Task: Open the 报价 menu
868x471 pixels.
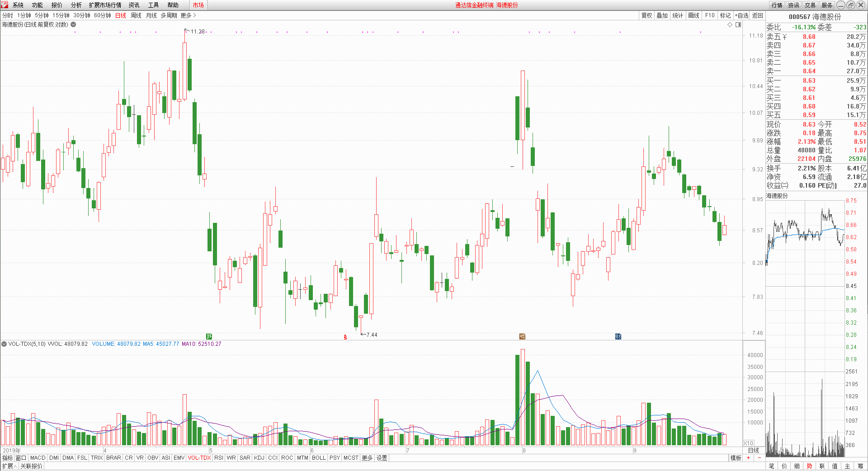Action: click(x=57, y=5)
